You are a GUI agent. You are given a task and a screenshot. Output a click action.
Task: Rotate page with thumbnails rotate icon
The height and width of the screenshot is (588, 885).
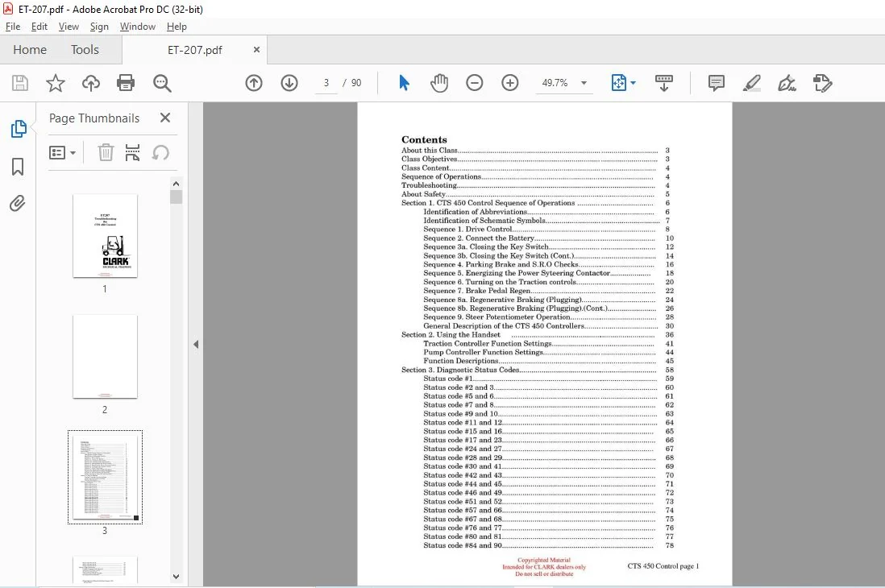coord(160,152)
